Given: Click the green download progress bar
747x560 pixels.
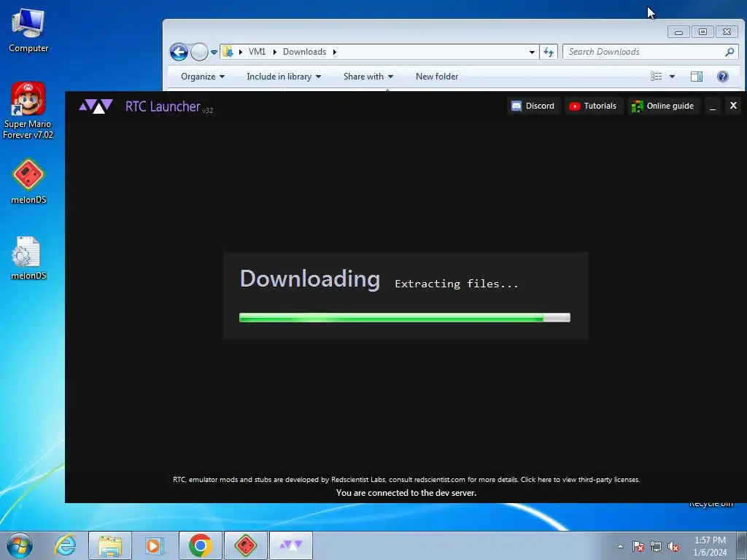Looking at the screenshot, I should 404,318.
